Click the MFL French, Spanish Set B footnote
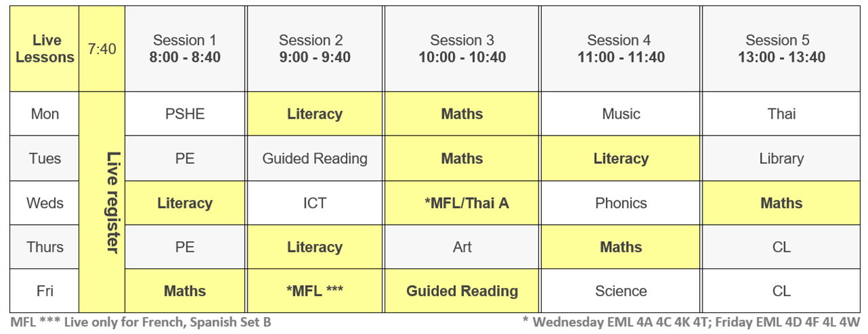 coord(141,322)
